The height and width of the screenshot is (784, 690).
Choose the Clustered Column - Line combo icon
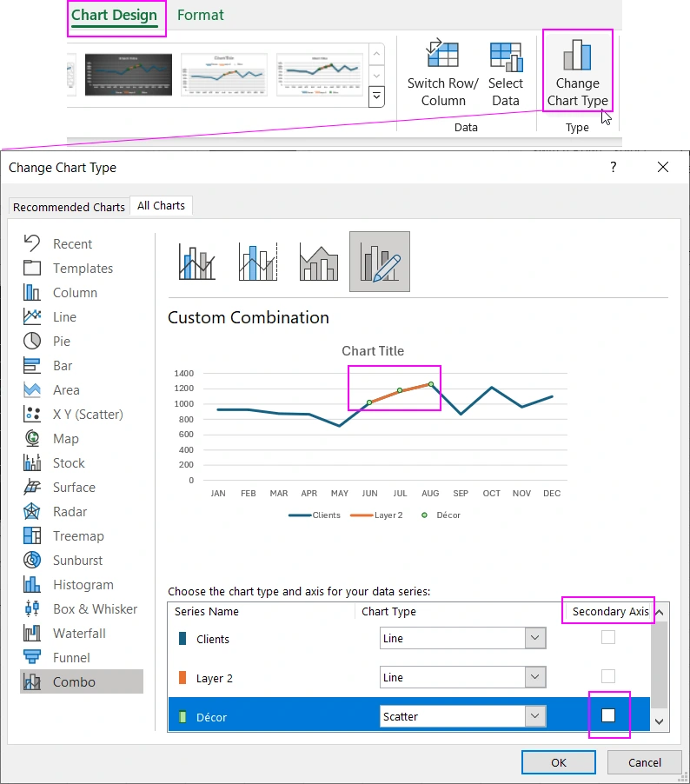click(x=197, y=261)
